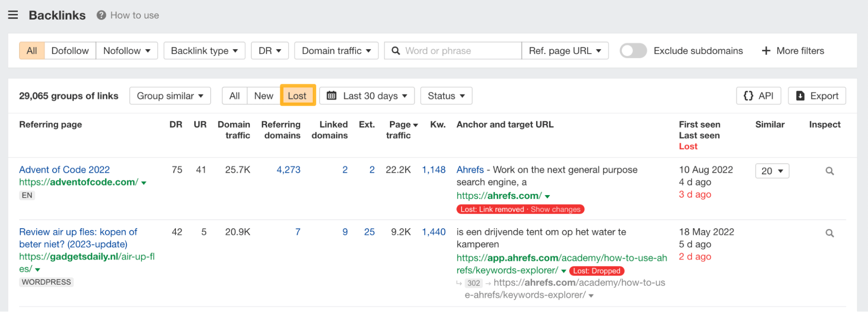Sort by UR column header
868x312 pixels.
[x=200, y=125]
